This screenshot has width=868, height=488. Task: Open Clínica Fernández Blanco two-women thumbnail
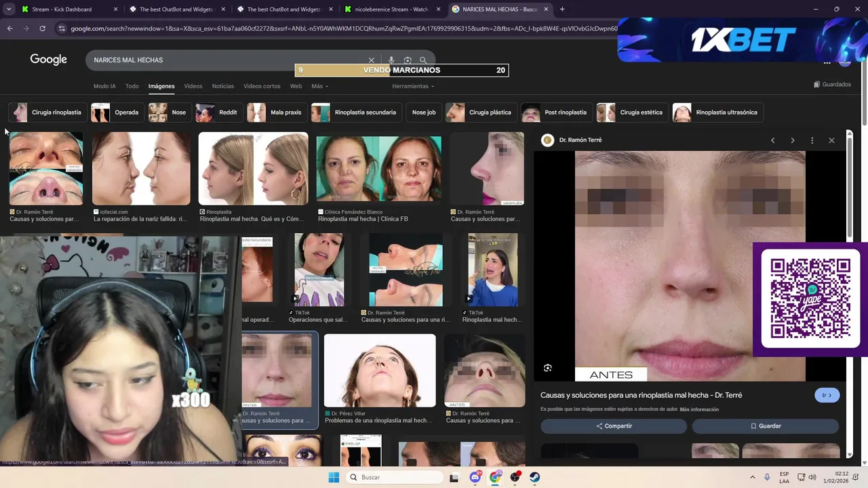coord(378,169)
